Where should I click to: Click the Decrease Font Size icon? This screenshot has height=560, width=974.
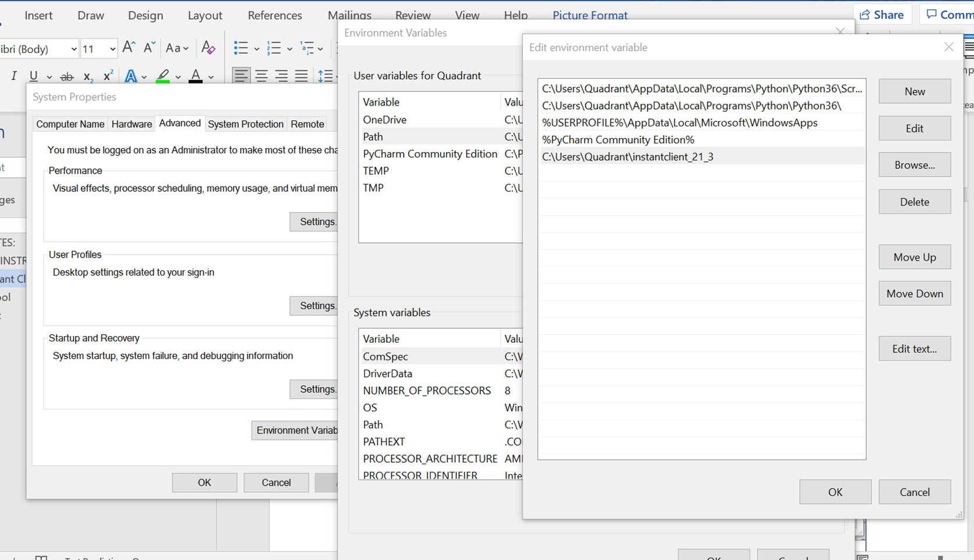149,48
